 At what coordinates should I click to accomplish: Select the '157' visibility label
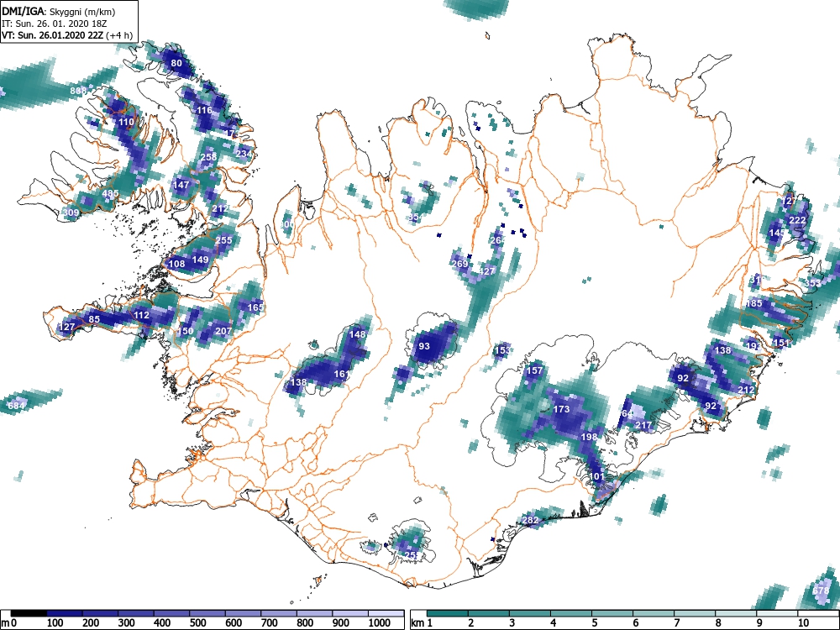[534, 370]
